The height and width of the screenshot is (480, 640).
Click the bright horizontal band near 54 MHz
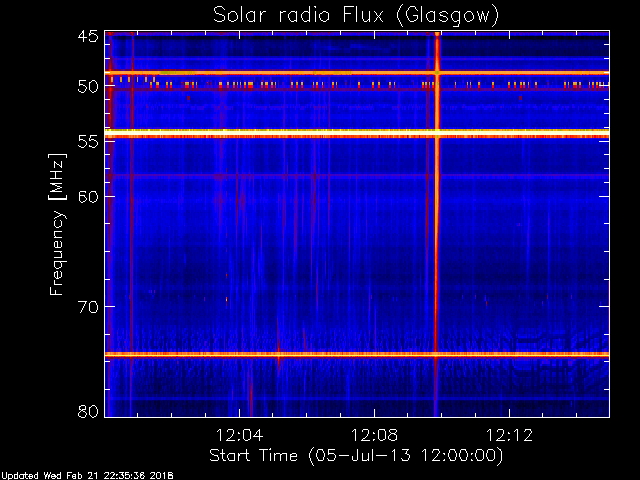(x=357, y=133)
